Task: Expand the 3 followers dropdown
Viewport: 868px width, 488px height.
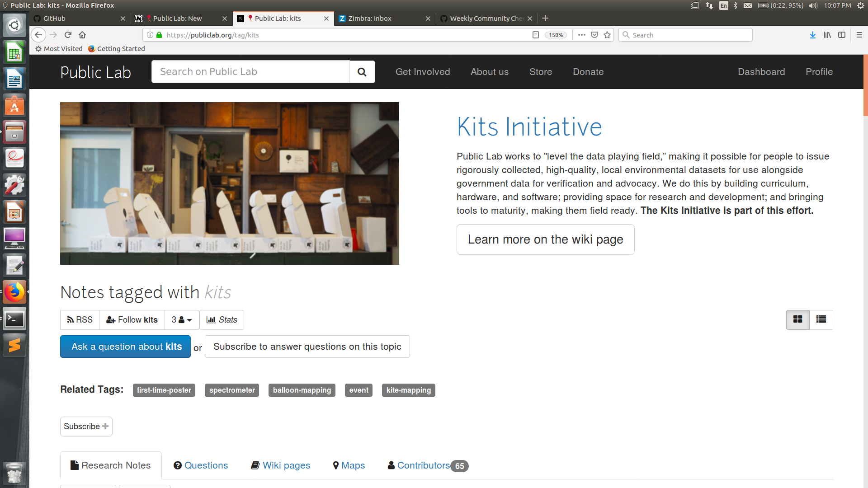Action: tap(182, 320)
